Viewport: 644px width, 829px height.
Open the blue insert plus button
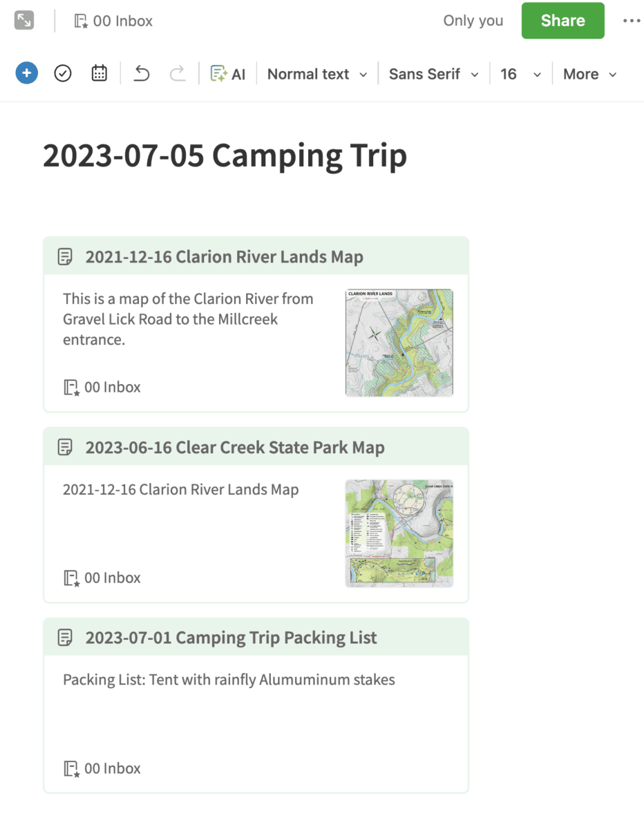pos(26,73)
